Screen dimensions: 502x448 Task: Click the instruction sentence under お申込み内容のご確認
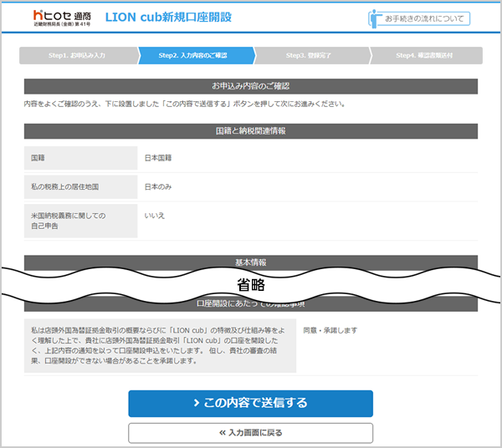[185, 104]
